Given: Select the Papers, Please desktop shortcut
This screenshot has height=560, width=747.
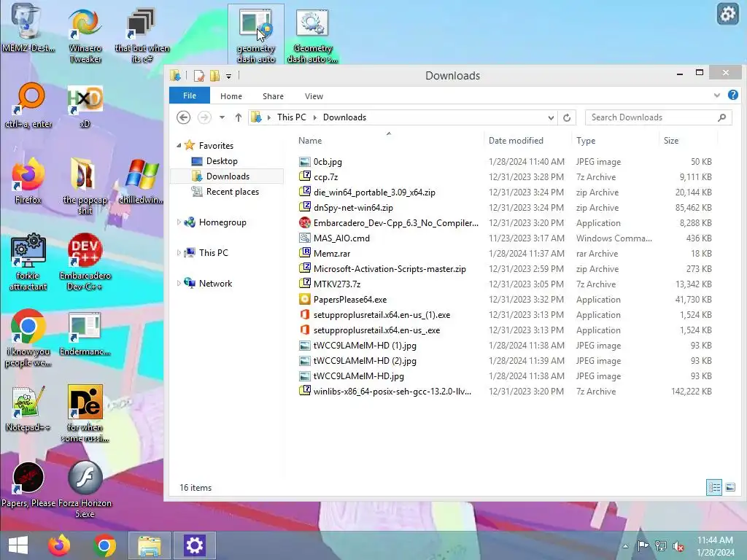Looking at the screenshot, I should click(x=28, y=485).
